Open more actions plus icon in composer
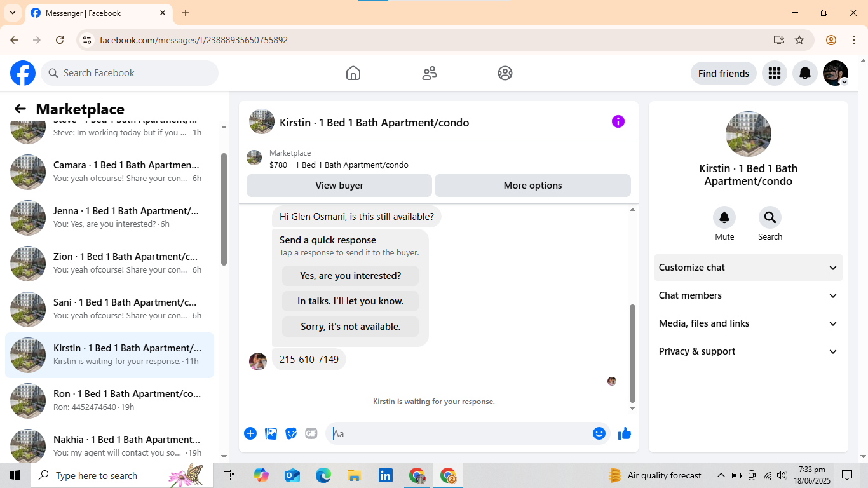The height and width of the screenshot is (488, 868). pos(250,433)
